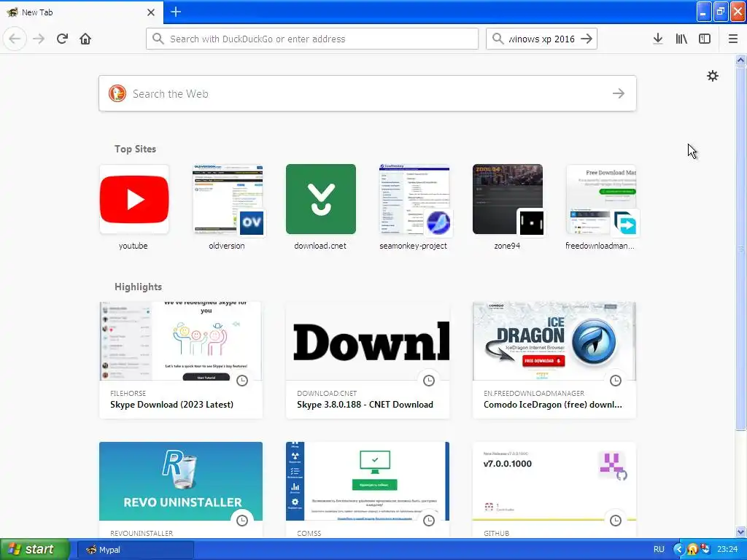Open the Downloads panel
747x560 pixels.
[x=658, y=39]
